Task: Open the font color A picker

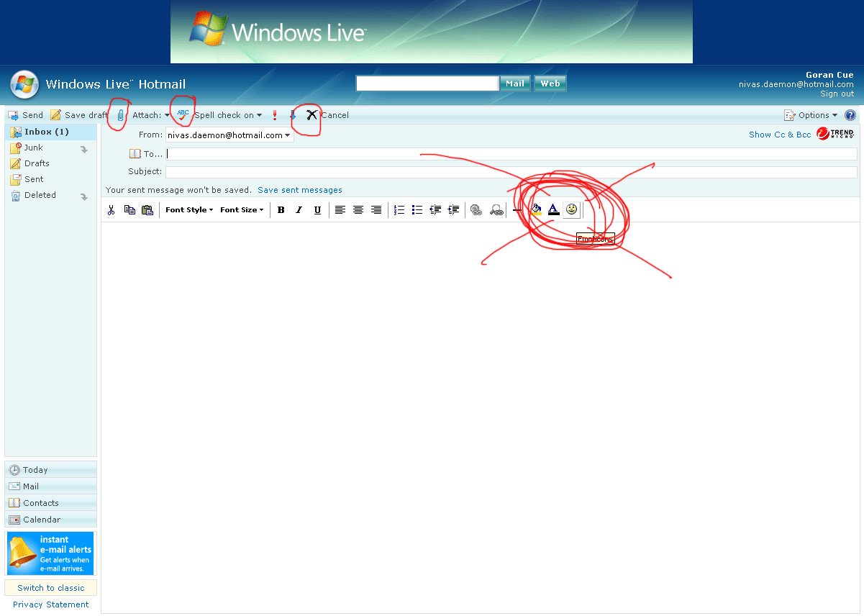Action: [553, 209]
